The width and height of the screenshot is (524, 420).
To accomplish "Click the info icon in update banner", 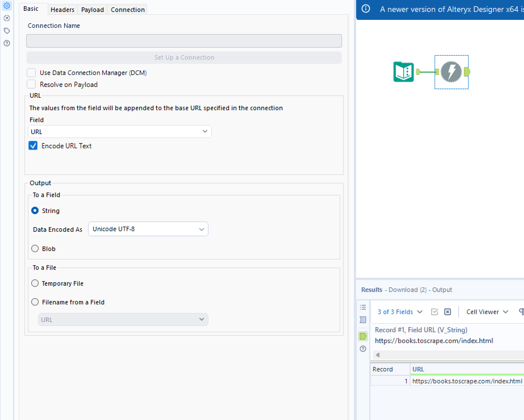I will [x=366, y=9].
